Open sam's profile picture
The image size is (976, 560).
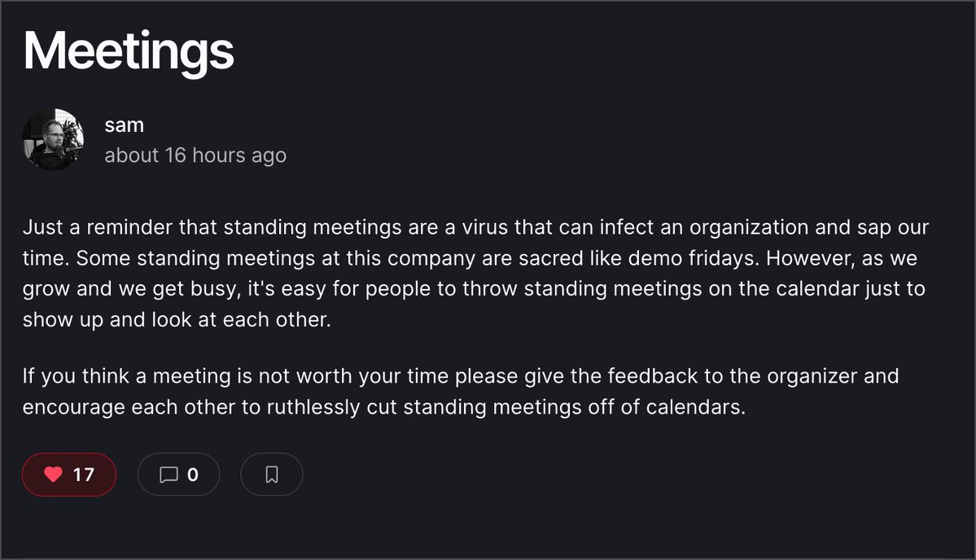click(x=53, y=139)
